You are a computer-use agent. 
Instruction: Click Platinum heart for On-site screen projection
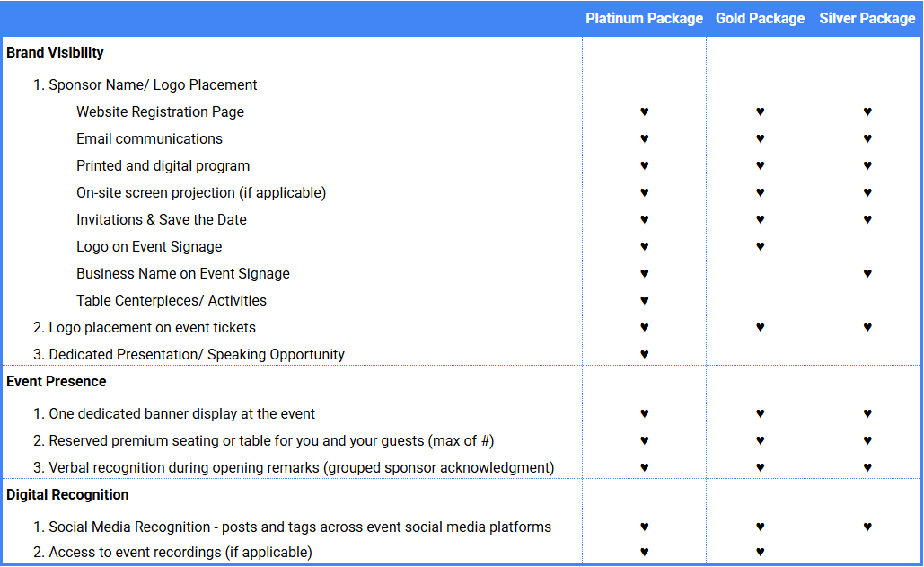[x=644, y=192]
